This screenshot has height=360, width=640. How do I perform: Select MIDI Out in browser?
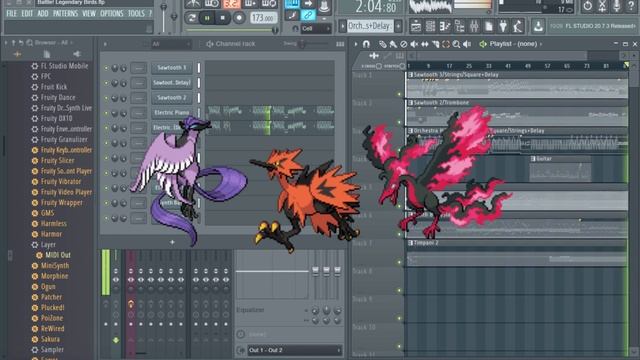[58, 255]
